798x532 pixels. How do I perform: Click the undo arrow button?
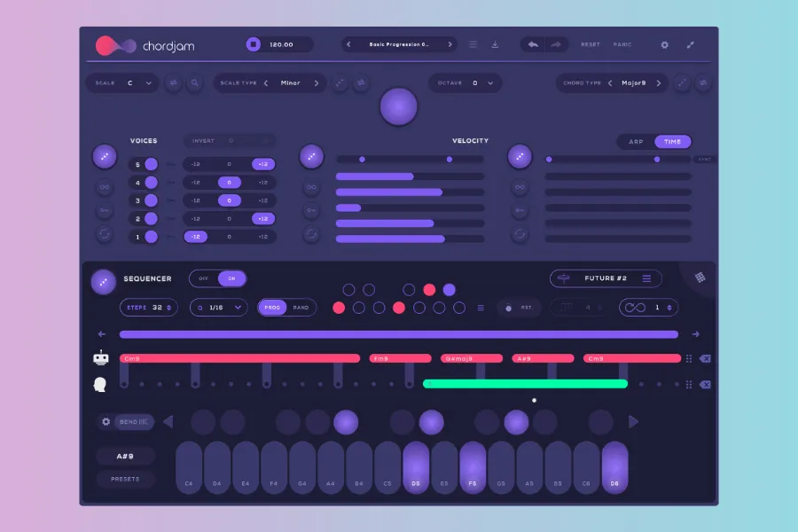coord(533,44)
